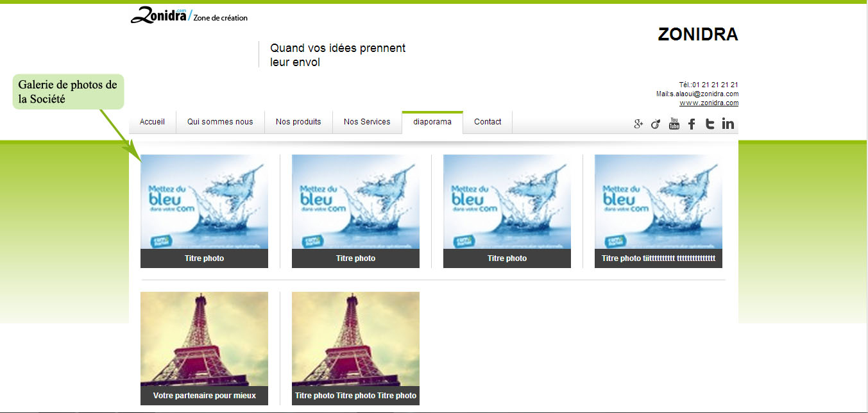Viewport: 868px width, 413px height.
Task: Switch to the Nos Services tab
Action: pos(367,122)
